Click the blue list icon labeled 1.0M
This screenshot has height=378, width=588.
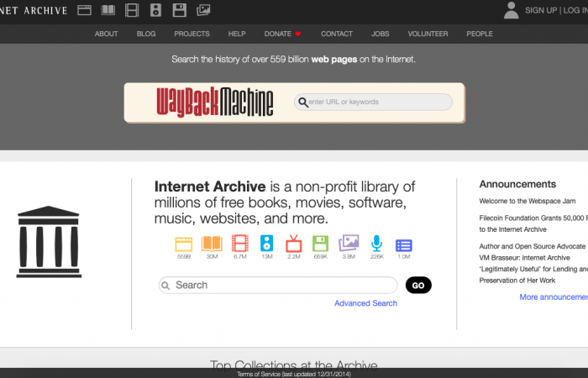click(404, 245)
